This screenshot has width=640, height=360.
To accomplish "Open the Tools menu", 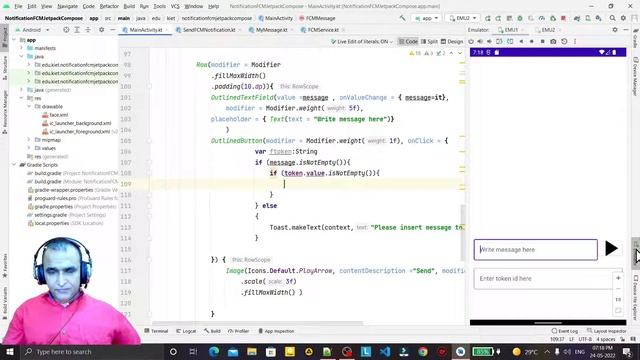I will tap(160, 7).
